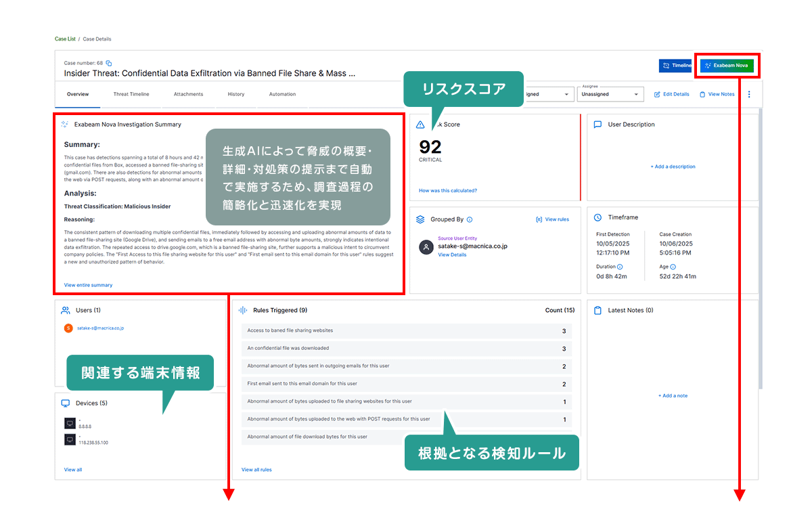Open the Assignee dropdown set to Unassigned
The width and height of the screenshot is (812, 526).
point(611,95)
